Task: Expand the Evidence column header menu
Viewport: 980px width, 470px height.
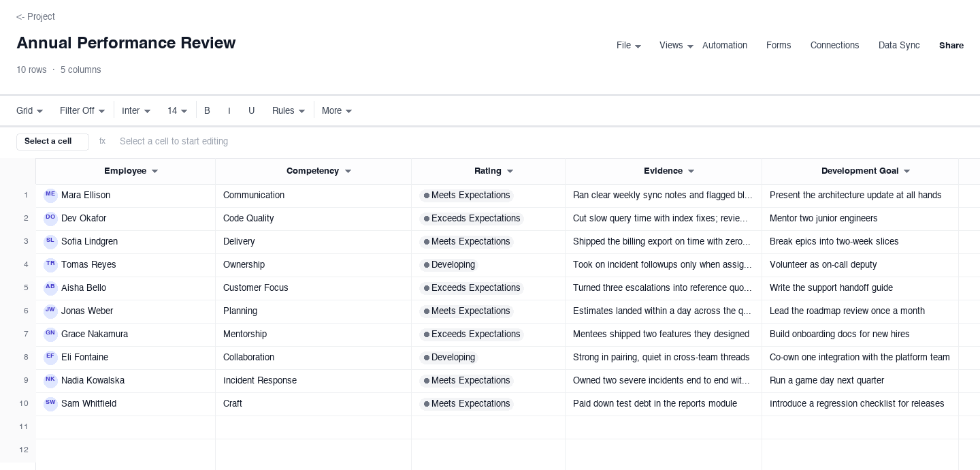Action: [x=691, y=172]
